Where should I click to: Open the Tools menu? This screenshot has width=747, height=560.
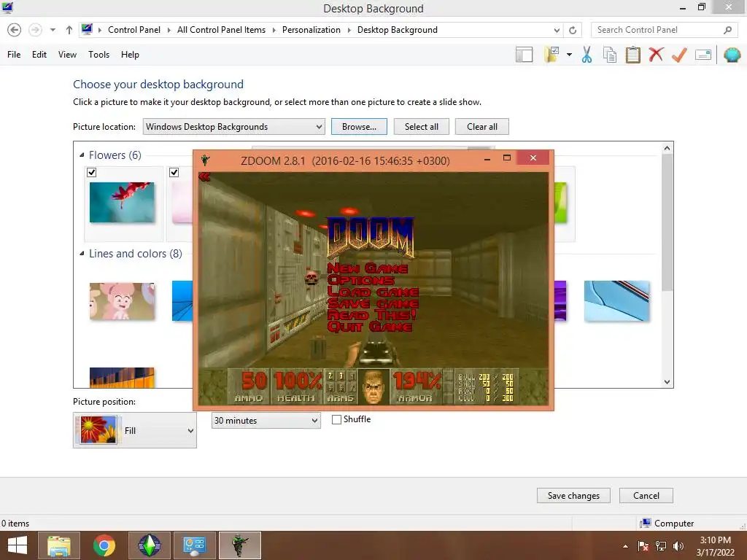pos(98,55)
